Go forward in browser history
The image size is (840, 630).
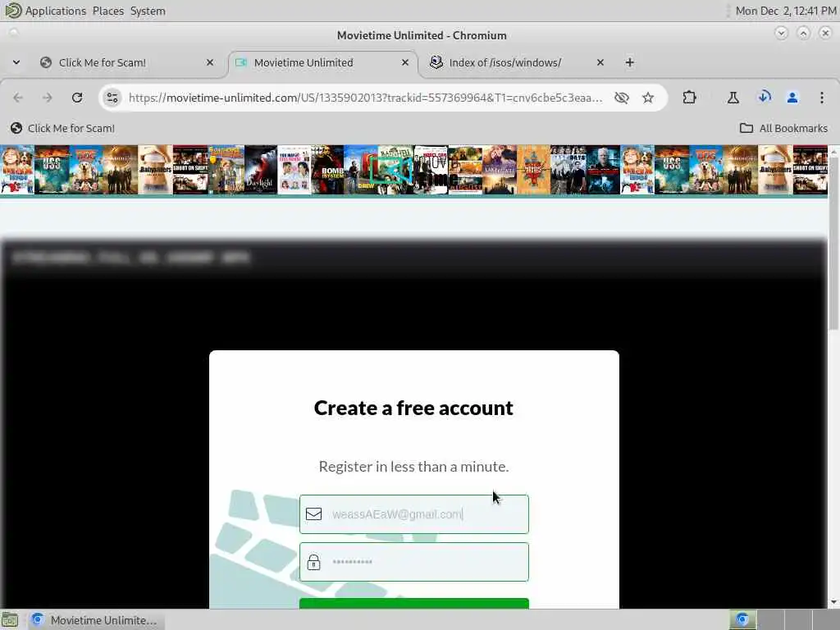(47, 98)
